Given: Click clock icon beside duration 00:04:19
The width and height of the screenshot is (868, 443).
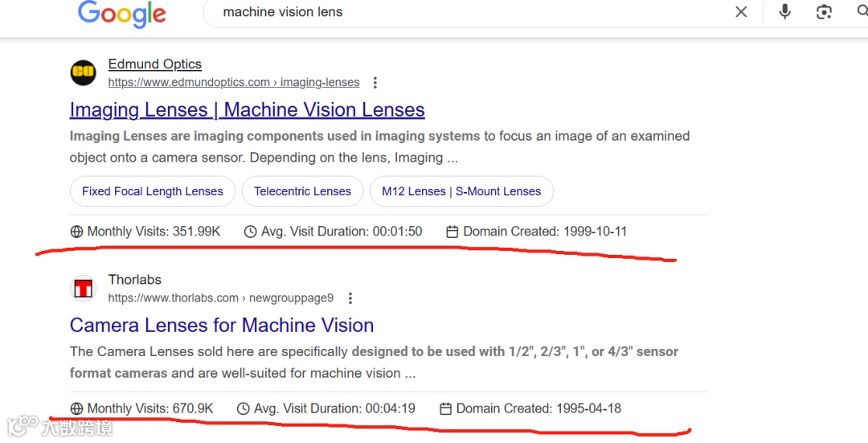Looking at the screenshot, I should 243,408.
